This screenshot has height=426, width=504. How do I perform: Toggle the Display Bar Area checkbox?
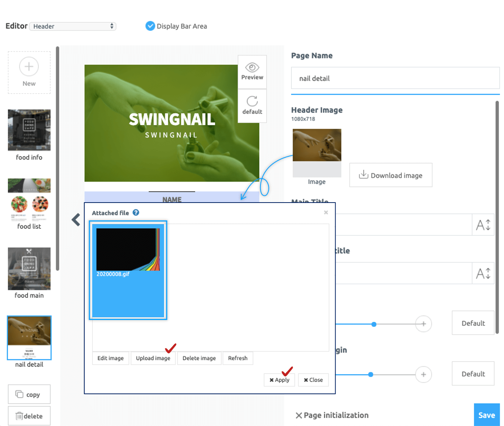coord(150,26)
